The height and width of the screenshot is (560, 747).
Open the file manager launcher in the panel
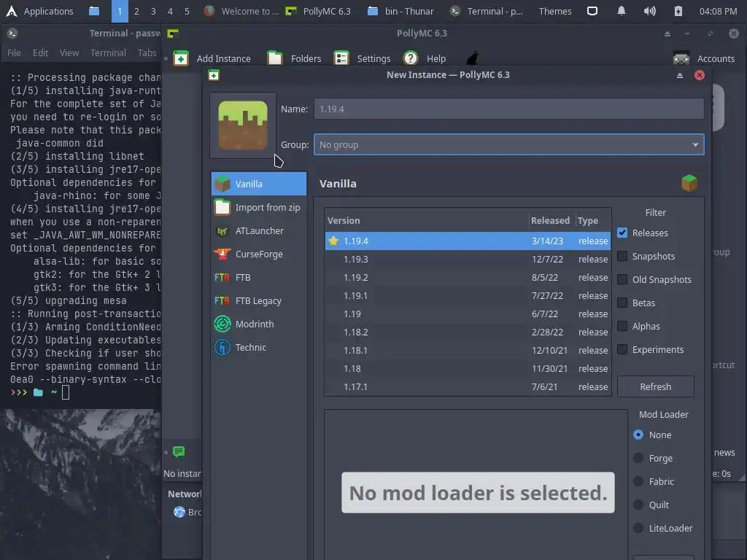(x=94, y=11)
